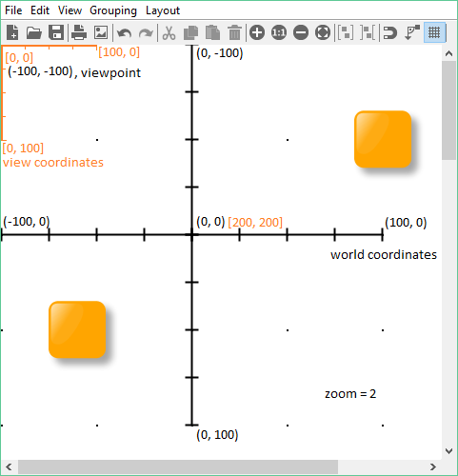Reset zoom to 1:1

click(279, 32)
